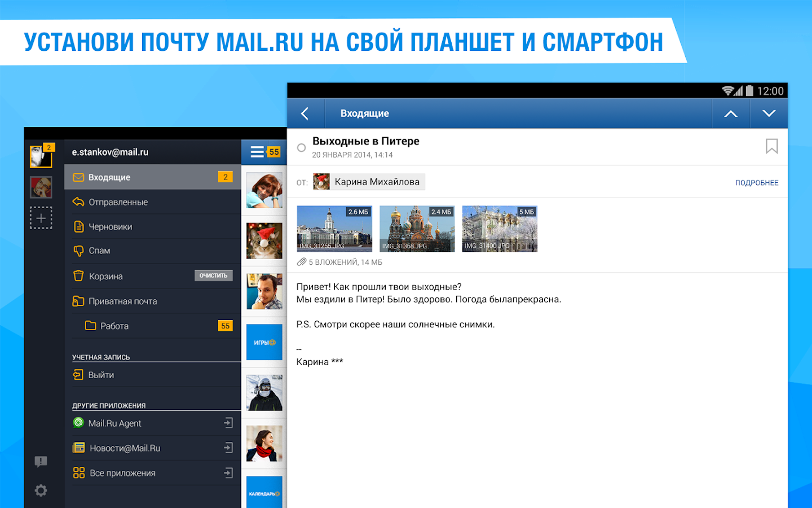Open next message with the down chevron

click(769, 113)
